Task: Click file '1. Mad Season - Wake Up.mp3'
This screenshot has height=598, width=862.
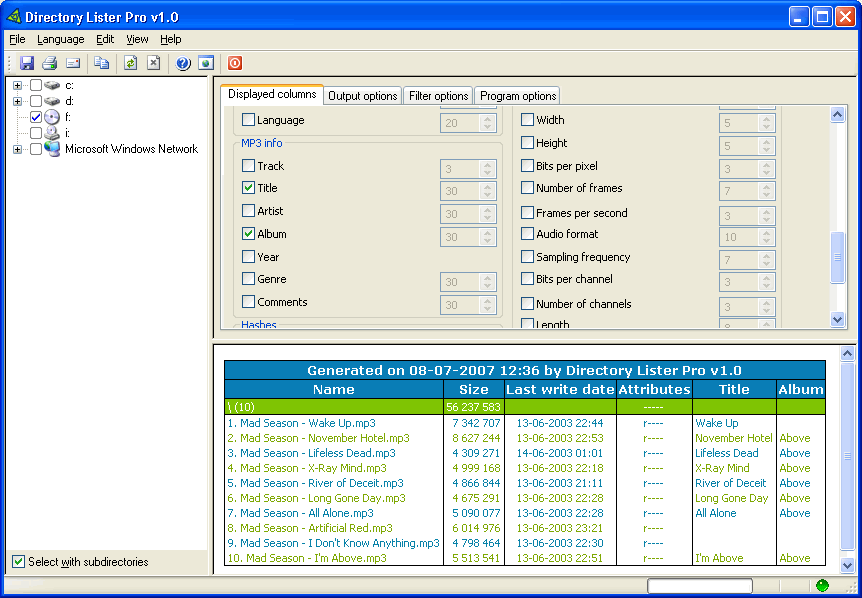Action: tap(301, 423)
